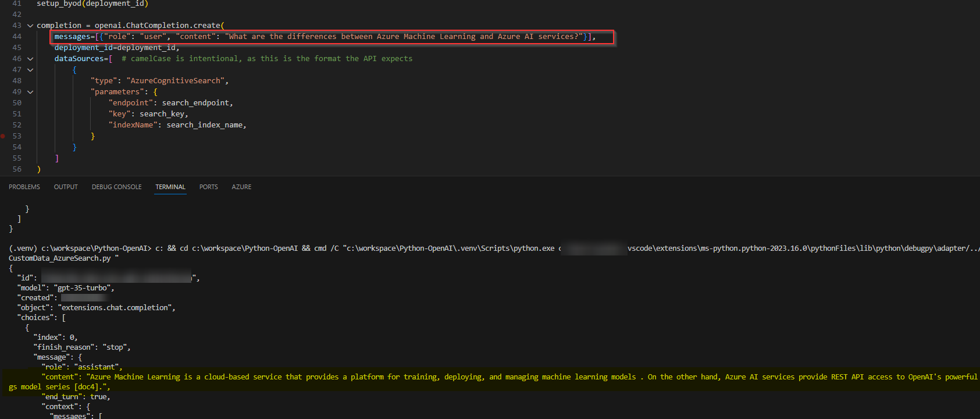Image resolution: width=980 pixels, height=419 pixels.
Task: Click the messages= parameter on line 44
Action: coord(74,37)
